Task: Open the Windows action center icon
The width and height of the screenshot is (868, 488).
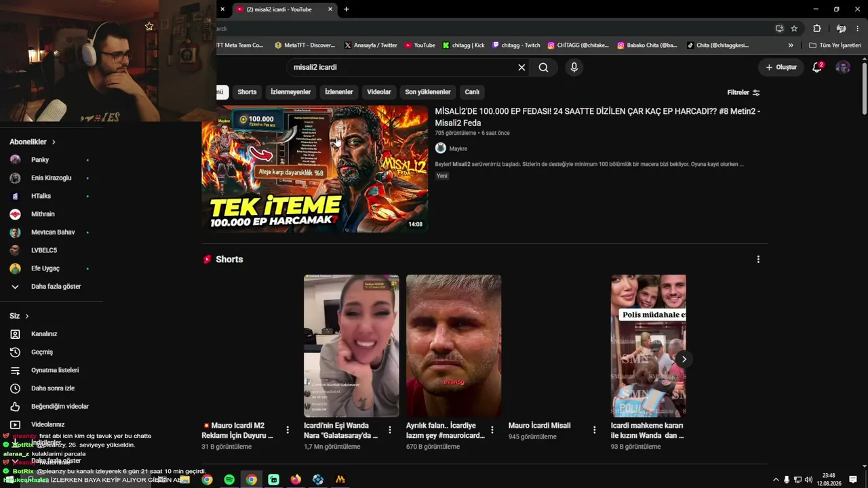Action: pyautogui.click(x=853, y=480)
